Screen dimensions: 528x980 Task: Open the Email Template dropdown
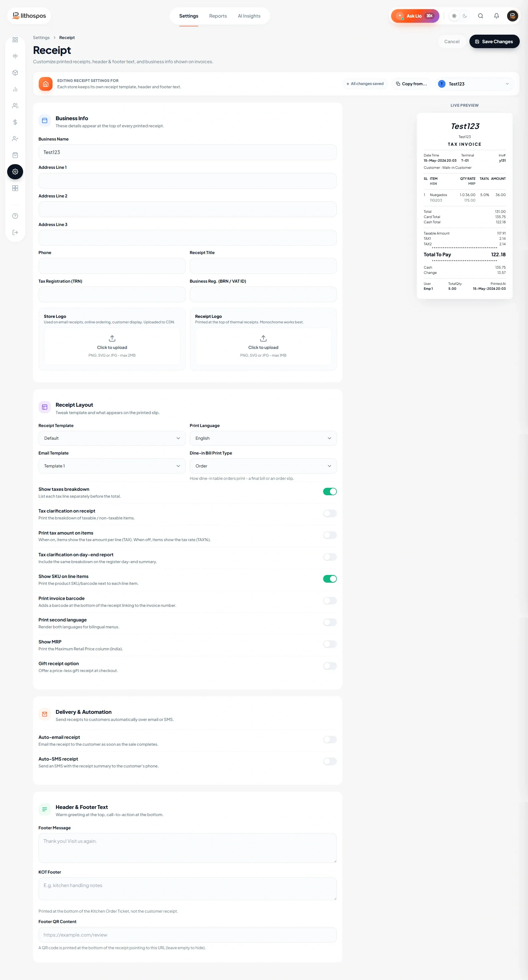tap(112, 466)
